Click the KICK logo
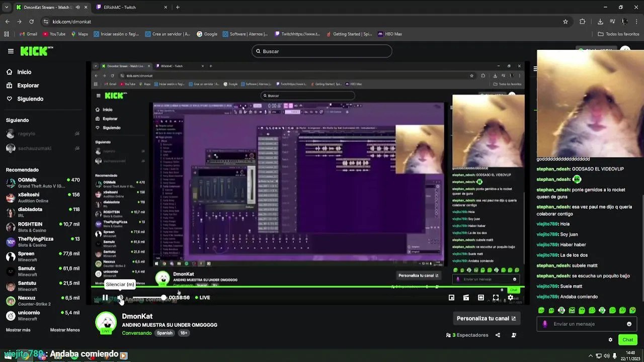This screenshot has height=362, width=644. (x=36, y=51)
